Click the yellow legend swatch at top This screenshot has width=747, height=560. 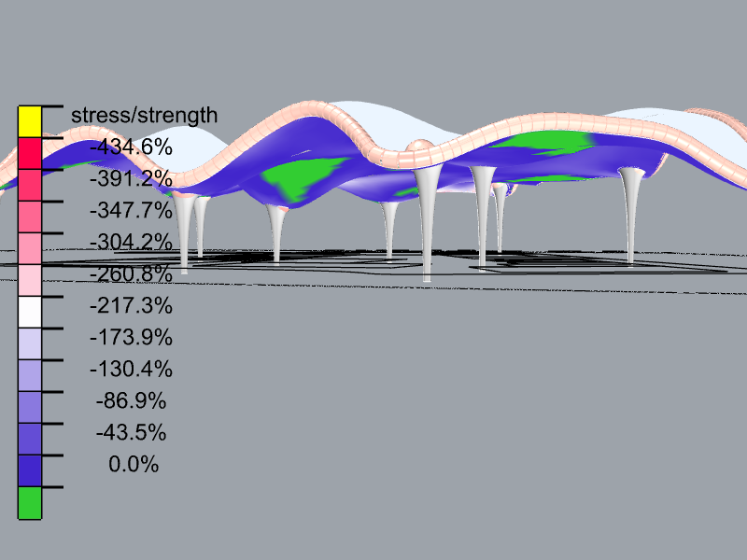(x=30, y=121)
